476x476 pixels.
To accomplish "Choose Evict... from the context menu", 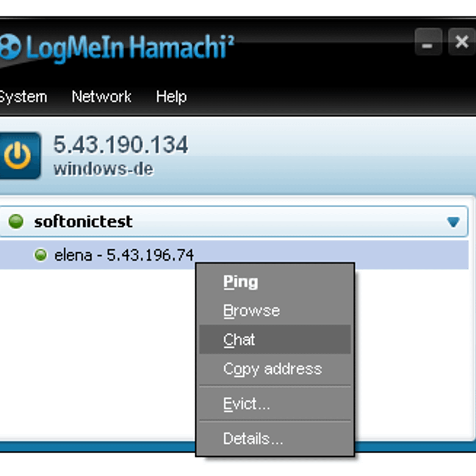I will pos(275,404).
